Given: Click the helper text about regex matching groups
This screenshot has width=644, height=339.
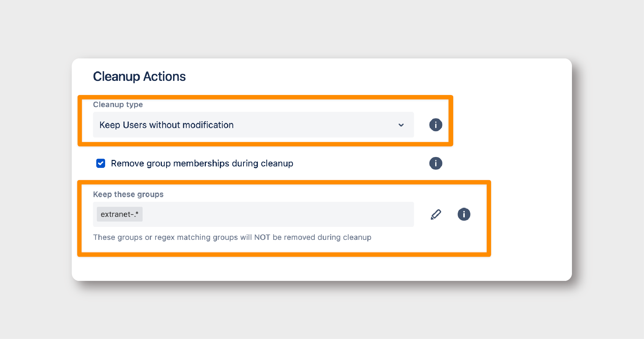Looking at the screenshot, I should tap(232, 237).
